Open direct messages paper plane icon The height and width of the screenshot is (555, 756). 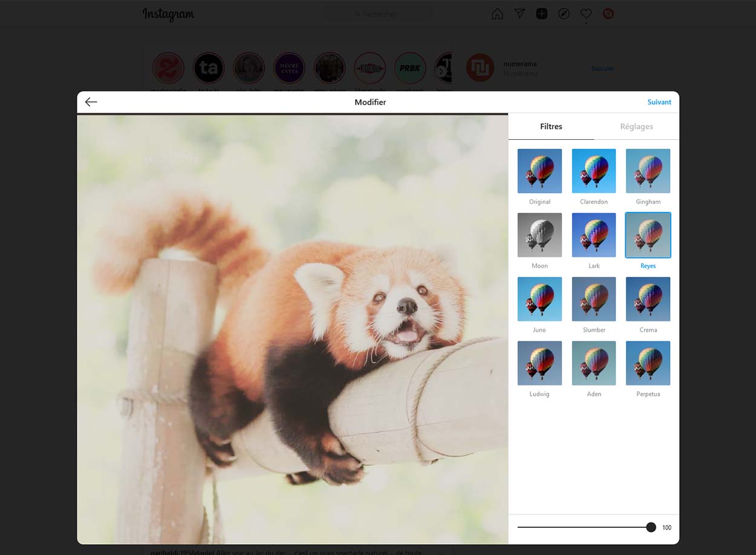tap(520, 14)
